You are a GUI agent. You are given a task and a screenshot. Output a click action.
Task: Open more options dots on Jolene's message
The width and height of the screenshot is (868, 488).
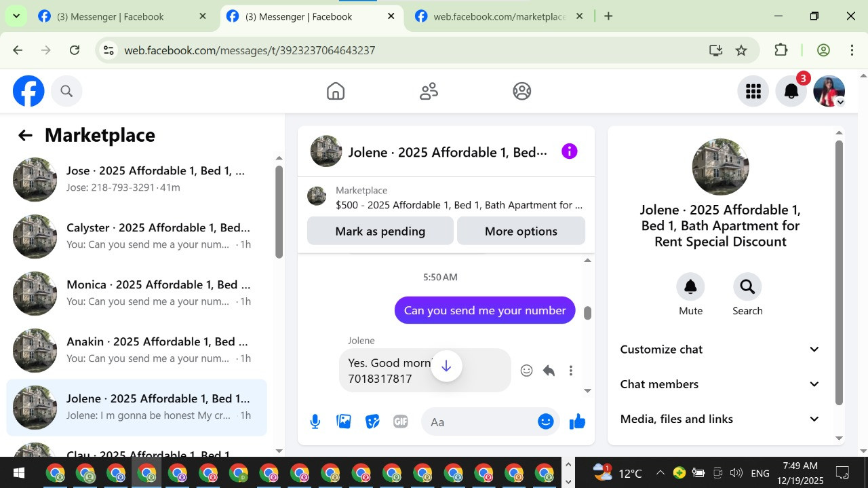[x=571, y=371]
